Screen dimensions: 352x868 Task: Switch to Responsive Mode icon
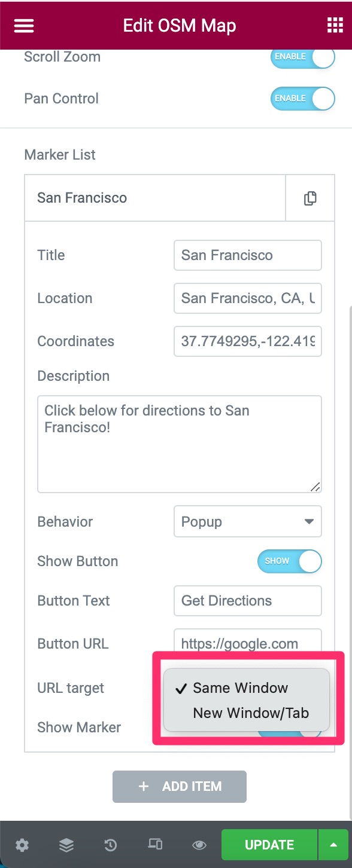pyautogui.click(x=155, y=844)
